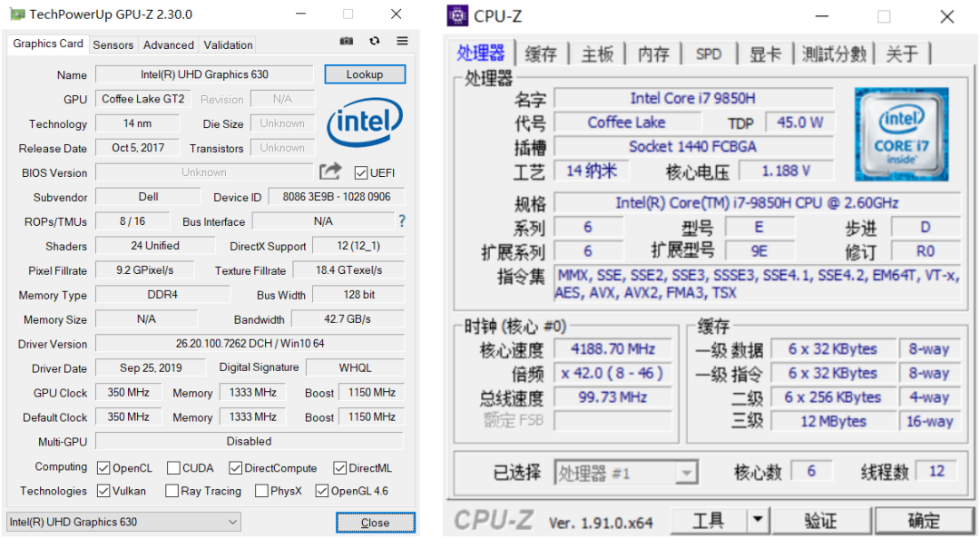Switch to the 显卡 tab
The width and height of the screenshot is (980, 538).
[x=766, y=54]
